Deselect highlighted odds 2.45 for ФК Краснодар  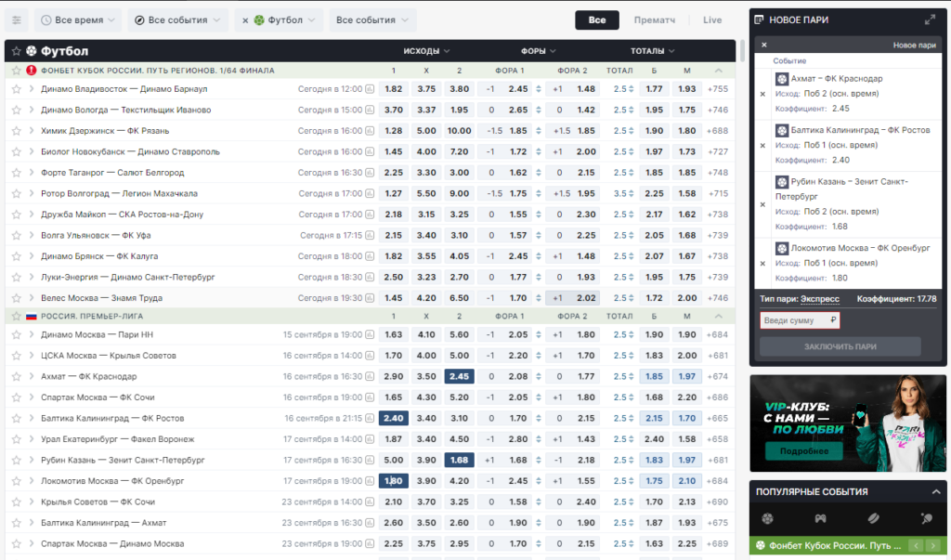(459, 377)
